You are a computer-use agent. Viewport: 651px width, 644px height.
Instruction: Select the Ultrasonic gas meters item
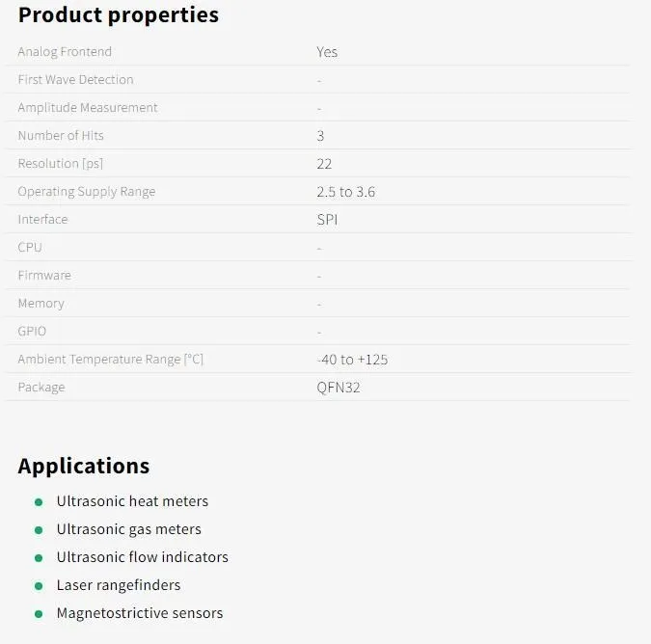[x=128, y=530]
